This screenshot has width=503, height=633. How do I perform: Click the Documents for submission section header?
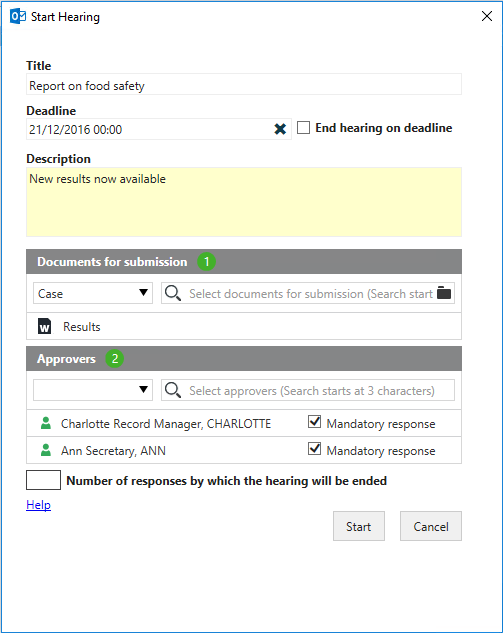(244, 262)
